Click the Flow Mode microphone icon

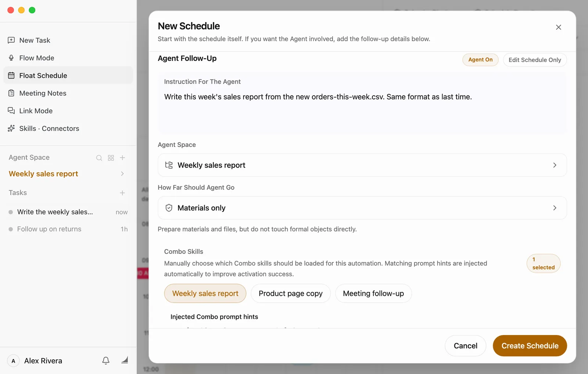pyautogui.click(x=11, y=58)
